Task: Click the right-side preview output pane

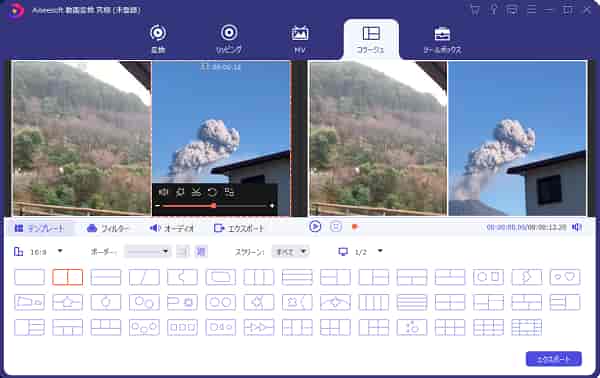Action: (x=448, y=138)
